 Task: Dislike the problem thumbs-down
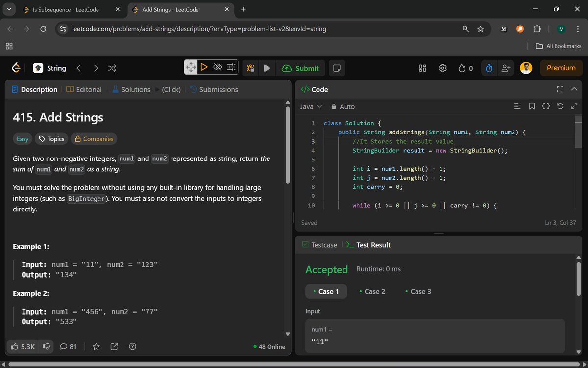click(x=47, y=347)
